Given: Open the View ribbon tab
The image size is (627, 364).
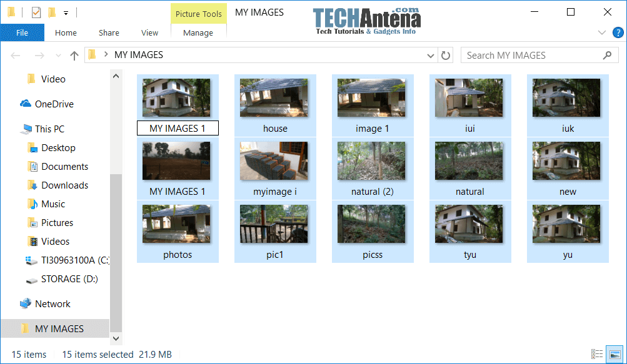Looking at the screenshot, I should tap(149, 32).
